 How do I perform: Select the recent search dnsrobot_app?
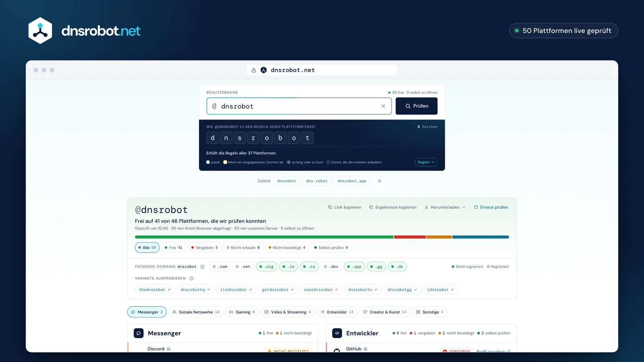[352, 181]
